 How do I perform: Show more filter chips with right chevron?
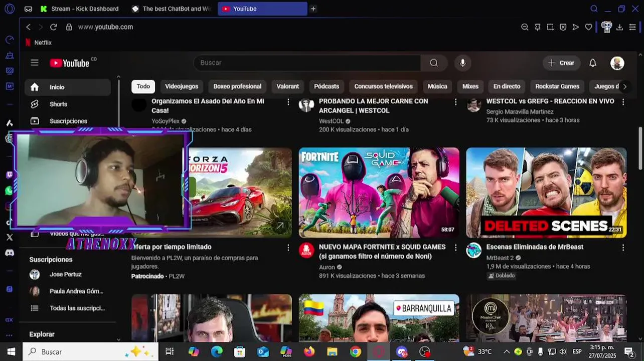click(x=624, y=86)
